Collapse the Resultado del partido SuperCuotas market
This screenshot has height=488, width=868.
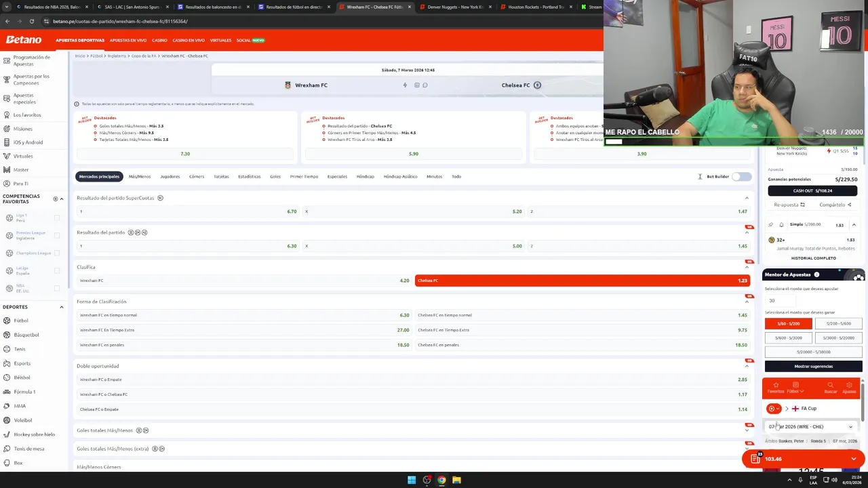click(747, 198)
